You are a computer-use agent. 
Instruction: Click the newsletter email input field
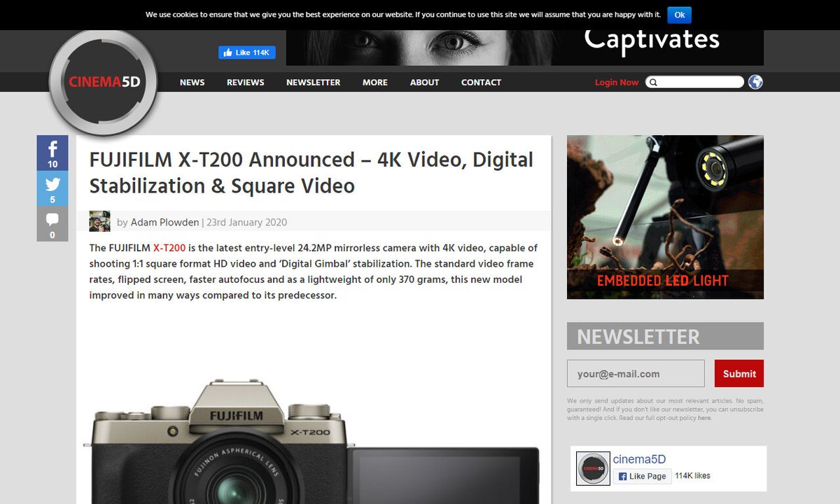[x=635, y=373]
